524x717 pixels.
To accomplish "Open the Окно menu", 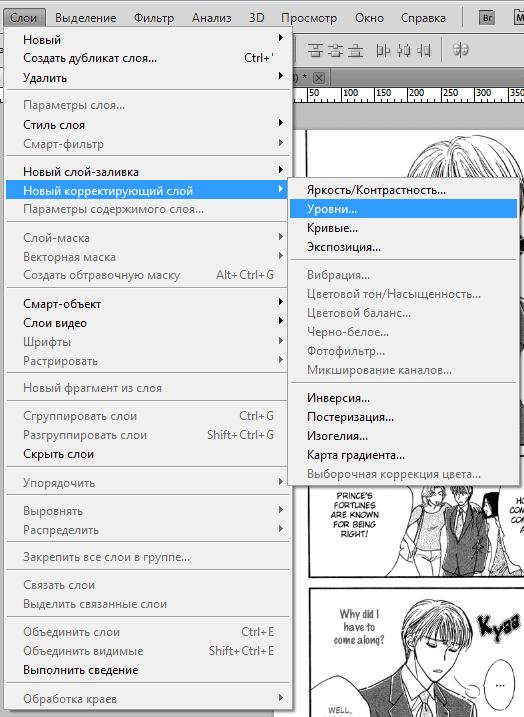I will [369, 18].
